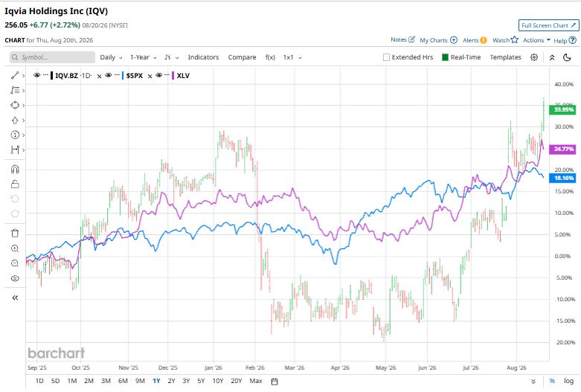Select the shapes drawing tool
Viewport: 581px width, 392px height.
click(15, 105)
